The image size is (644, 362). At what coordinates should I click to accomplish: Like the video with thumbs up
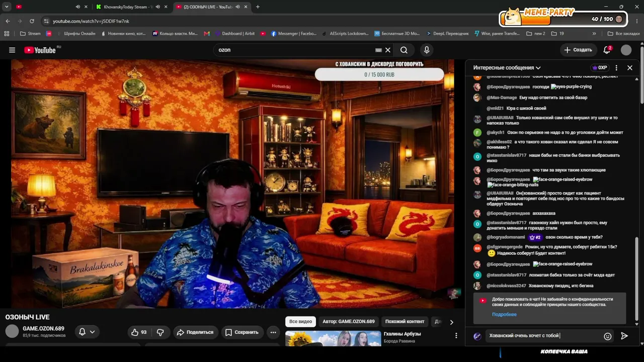(139, 332)
